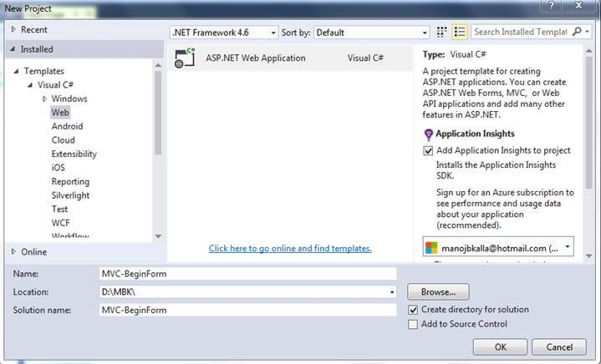
Task: Click the Browse button
Action: (x=438, y=292)
